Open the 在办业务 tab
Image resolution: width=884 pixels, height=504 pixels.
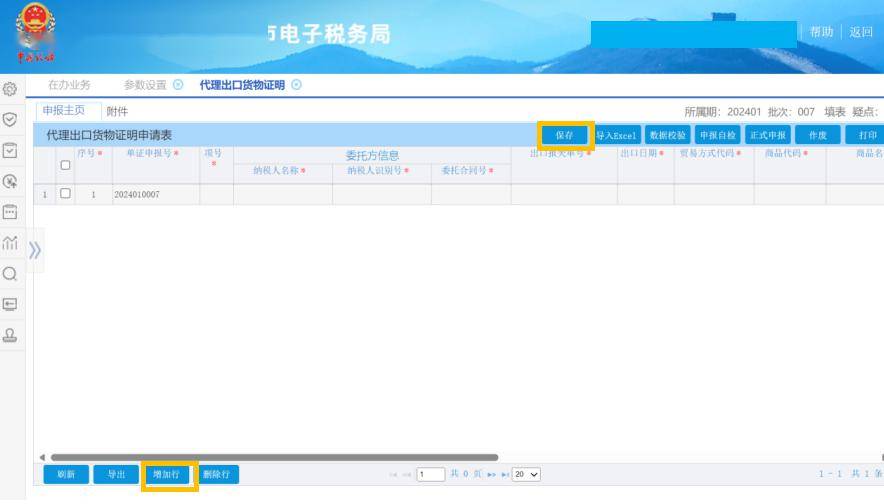click(x=69, y=85)
